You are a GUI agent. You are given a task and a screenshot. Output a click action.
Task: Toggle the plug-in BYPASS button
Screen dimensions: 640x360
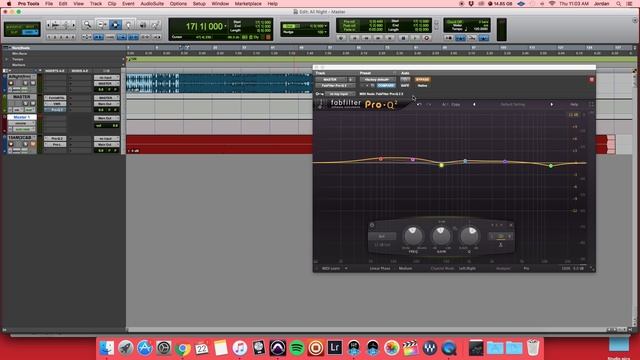(x=422, y=80)
